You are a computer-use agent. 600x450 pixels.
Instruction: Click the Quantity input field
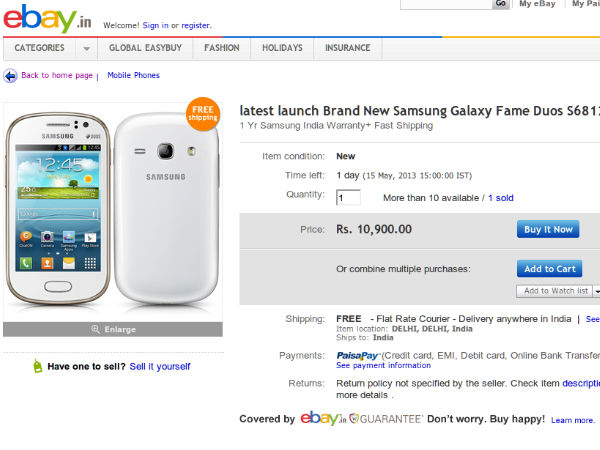click(x=348, y=198)
